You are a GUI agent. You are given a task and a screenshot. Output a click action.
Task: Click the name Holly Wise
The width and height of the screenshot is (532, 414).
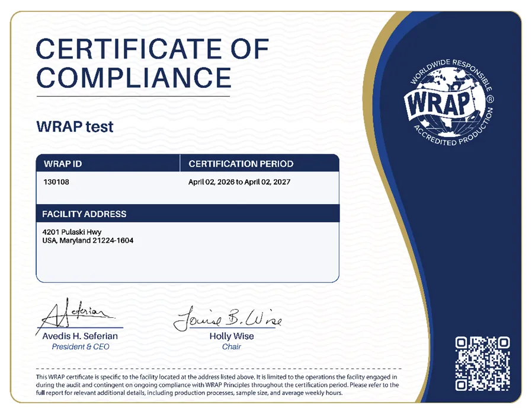pos(232,336)
